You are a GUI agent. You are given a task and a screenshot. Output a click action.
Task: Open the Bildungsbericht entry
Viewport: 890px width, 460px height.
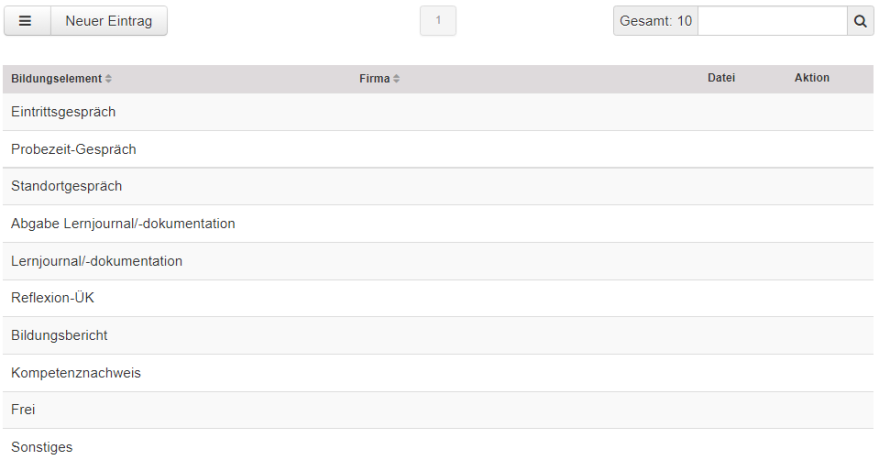pyautogui.click(x=59, y=335)
